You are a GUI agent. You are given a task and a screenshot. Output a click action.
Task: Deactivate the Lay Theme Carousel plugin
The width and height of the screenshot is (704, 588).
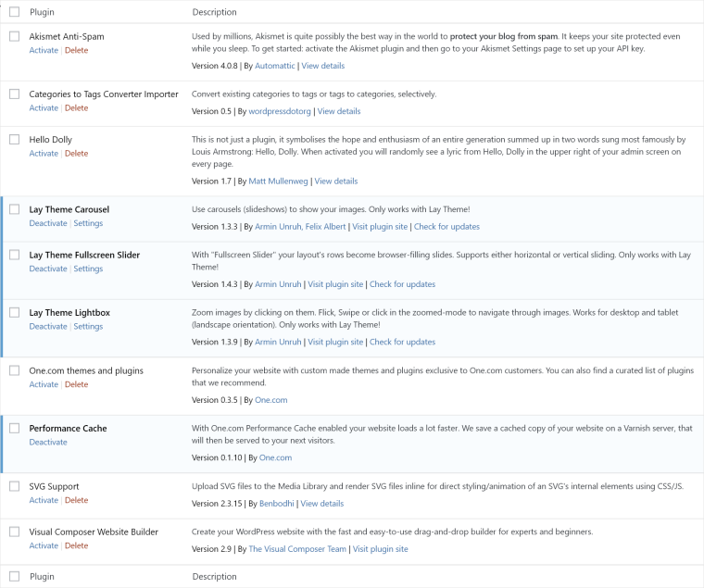(48, 223)
